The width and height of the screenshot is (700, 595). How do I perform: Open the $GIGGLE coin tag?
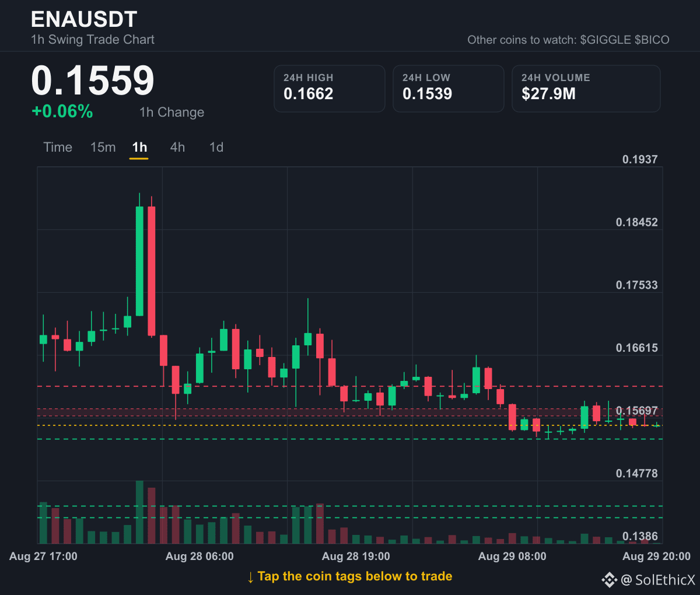click(x=605, y=40)
